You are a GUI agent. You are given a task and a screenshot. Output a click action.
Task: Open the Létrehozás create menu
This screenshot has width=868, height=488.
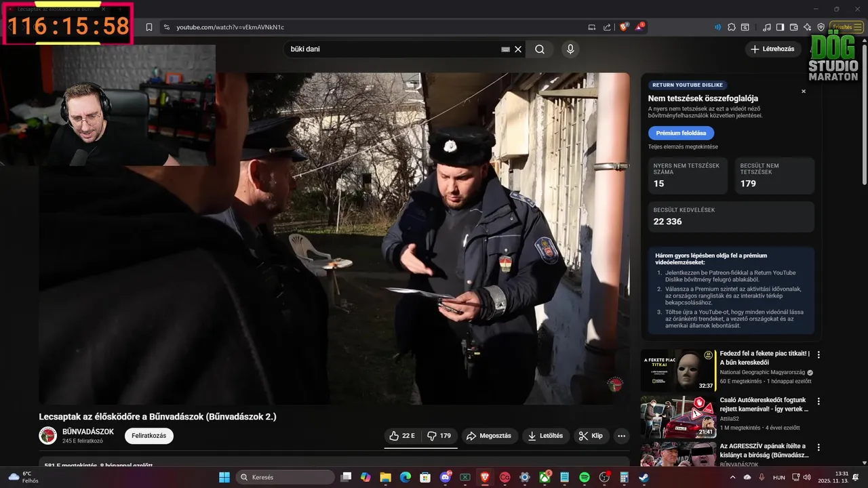[772, 49]
